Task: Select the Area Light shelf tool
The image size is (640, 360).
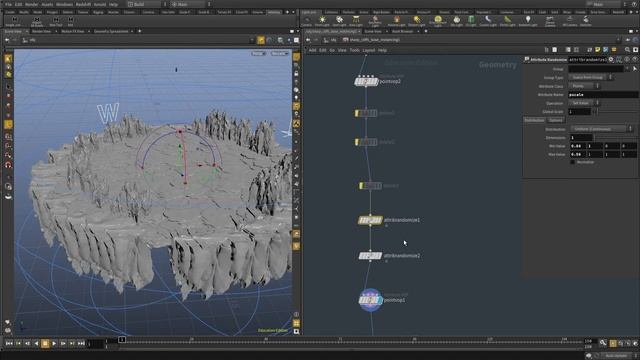Action: [356, 21]
